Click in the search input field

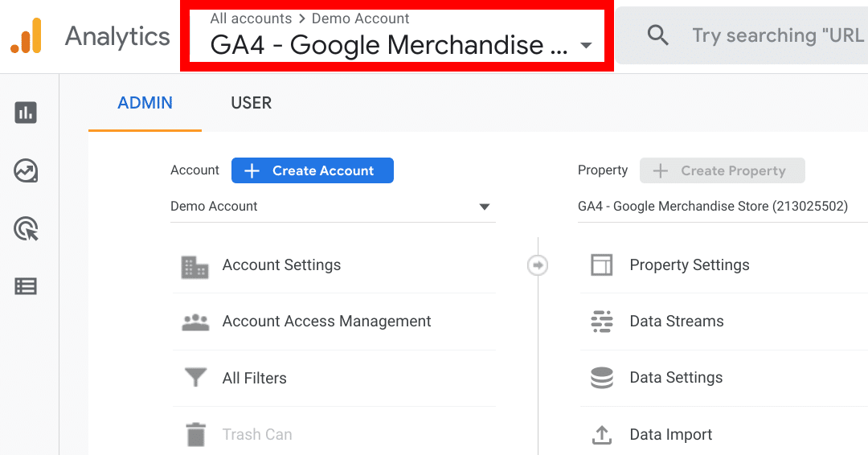[776, 35]
